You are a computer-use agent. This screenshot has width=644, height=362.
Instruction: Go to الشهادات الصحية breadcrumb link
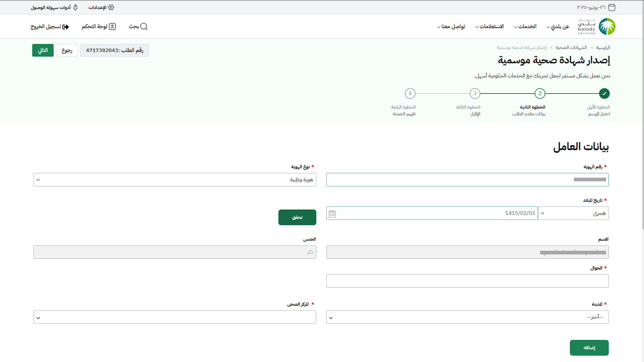[x=571, y=48]
